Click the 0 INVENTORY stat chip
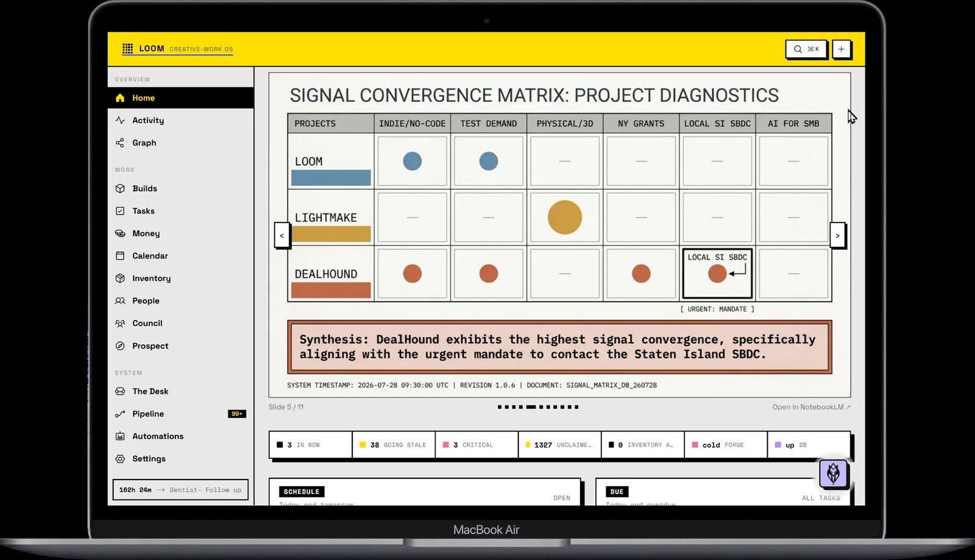This screenshot has width=975, height=560. click(x=643, y=445)
